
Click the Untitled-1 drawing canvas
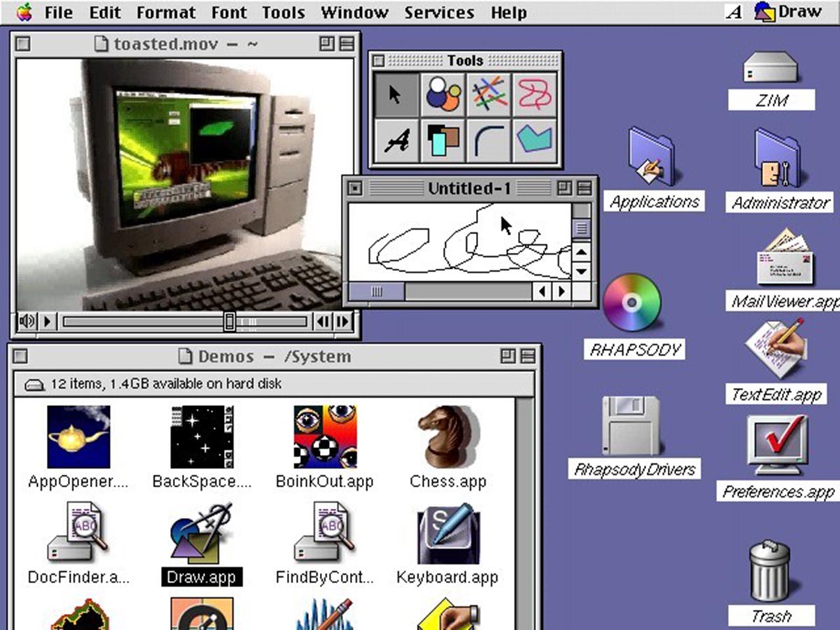tap(460, 242)
